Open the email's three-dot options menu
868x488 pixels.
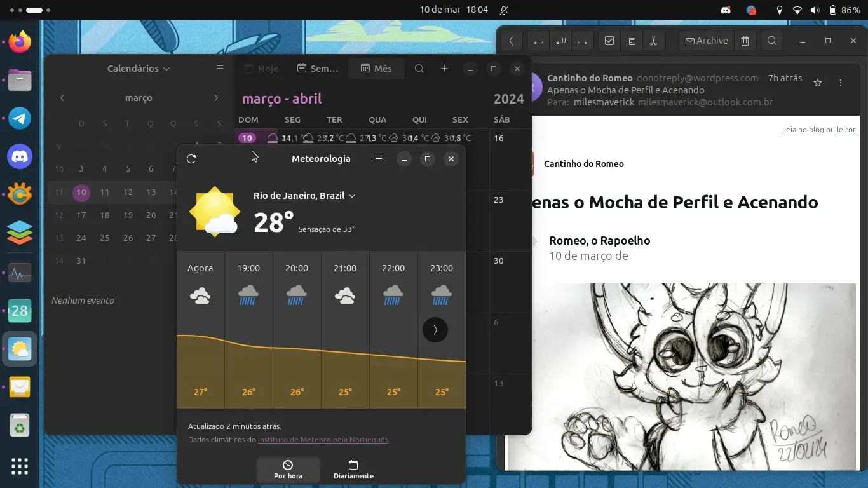(841, 83)
